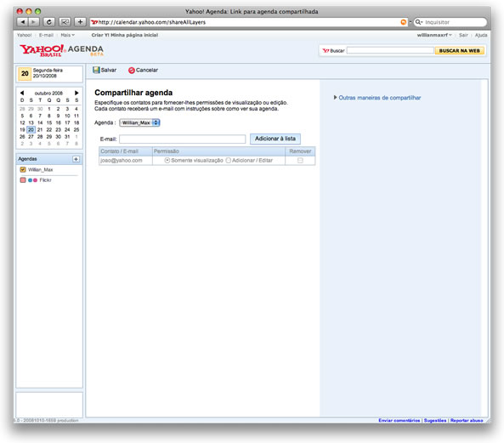The image size is (504, 443).
Task: Click the Remover column header
Action: point(300,151)
